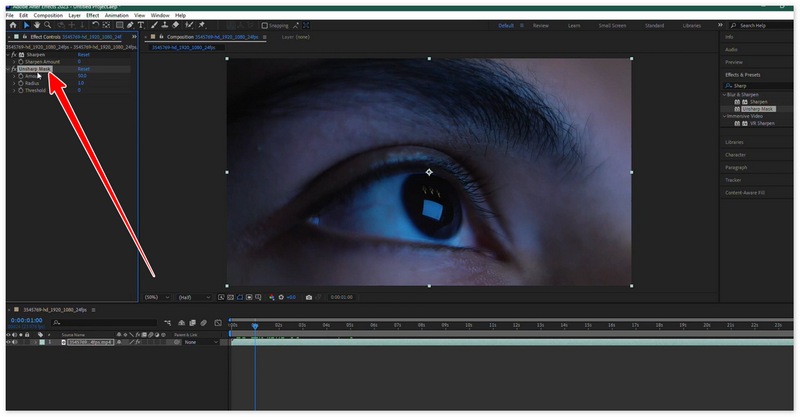Viewport: 800px width, 417px height.
Task: Click the playhead on the timeline ruler
Action: 255,325
